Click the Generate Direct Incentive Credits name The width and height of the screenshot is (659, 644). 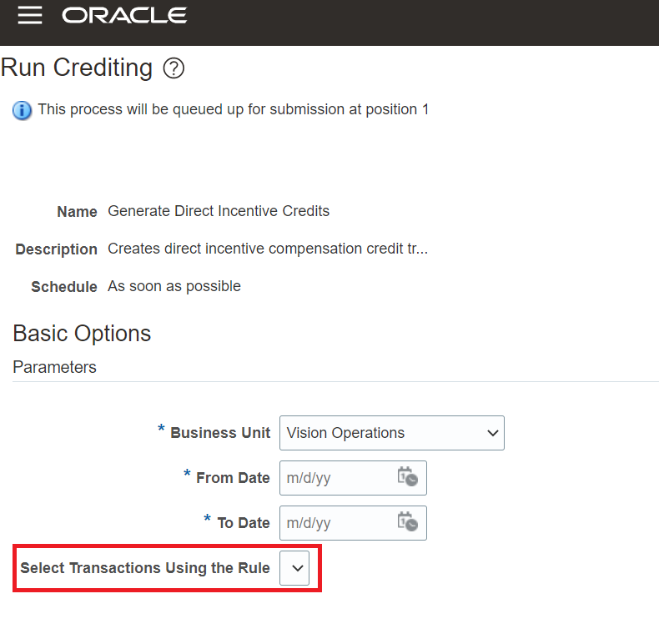tap(219, 211)
